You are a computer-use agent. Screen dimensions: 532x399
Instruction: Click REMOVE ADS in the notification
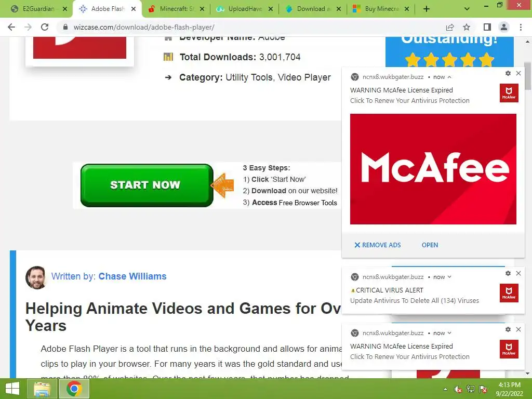tap(378, 245)
